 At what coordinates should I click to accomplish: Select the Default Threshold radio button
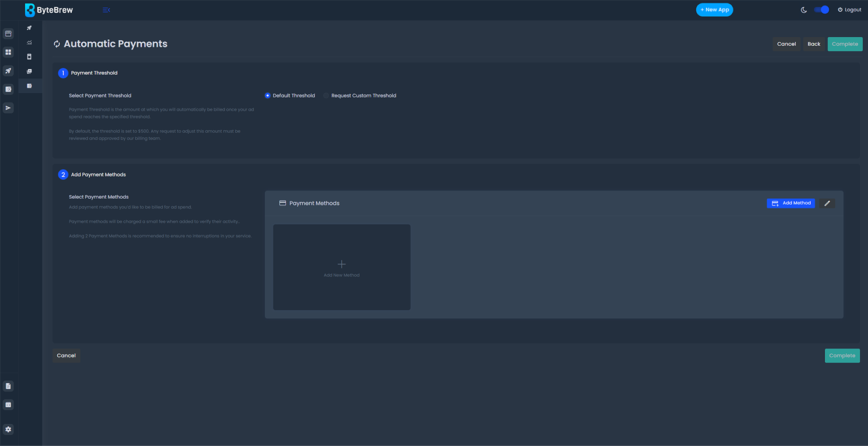click(268, 96)
